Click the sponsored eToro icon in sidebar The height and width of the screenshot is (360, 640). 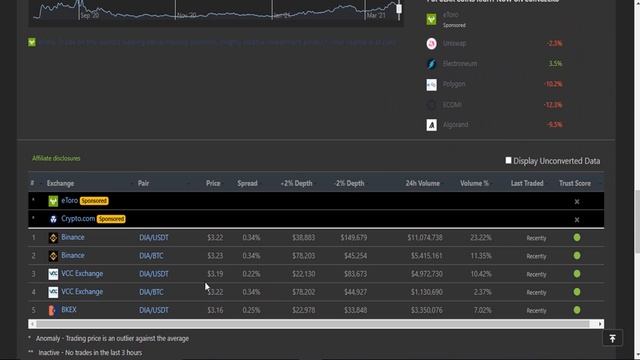pos(431,19)
